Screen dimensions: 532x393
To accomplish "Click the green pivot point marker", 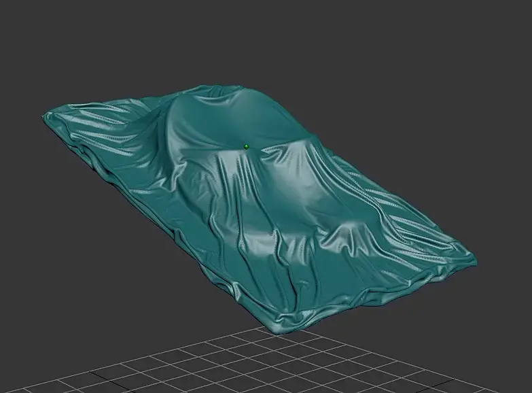I will point(247,147).
